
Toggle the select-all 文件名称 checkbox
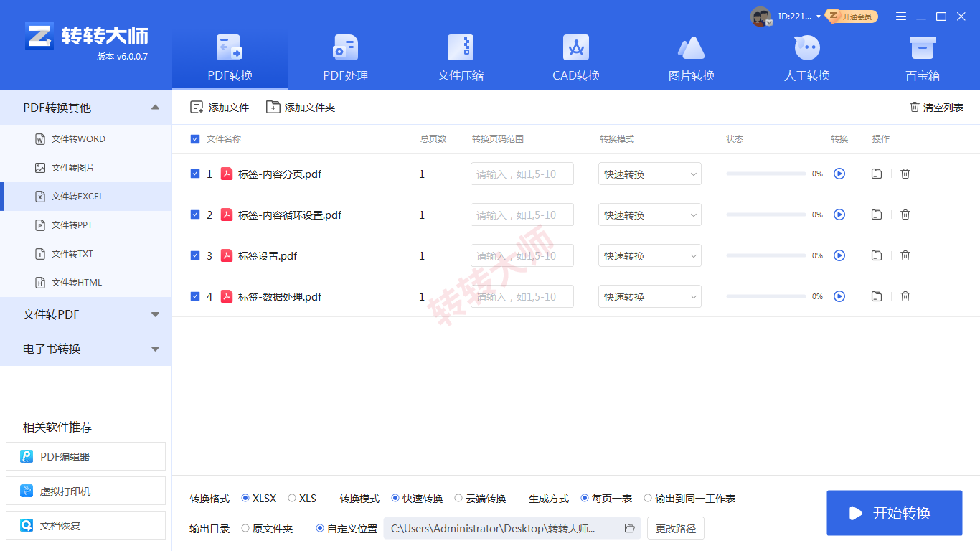pos(195,139)
